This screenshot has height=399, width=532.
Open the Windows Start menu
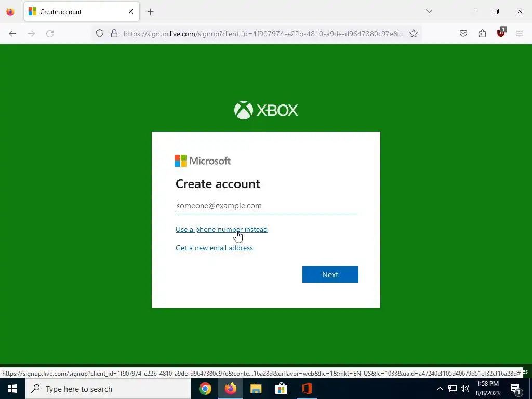[x=12, y=389]
